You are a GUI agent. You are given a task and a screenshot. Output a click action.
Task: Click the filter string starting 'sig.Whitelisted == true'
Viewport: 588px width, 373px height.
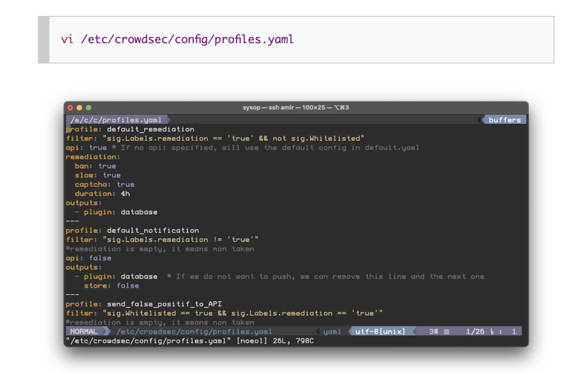[243, 313]
